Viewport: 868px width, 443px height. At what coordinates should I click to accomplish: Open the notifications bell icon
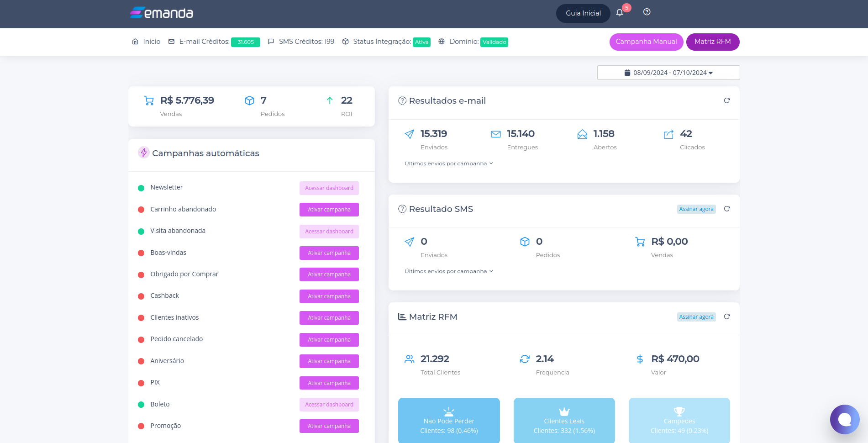pos(619,13)
